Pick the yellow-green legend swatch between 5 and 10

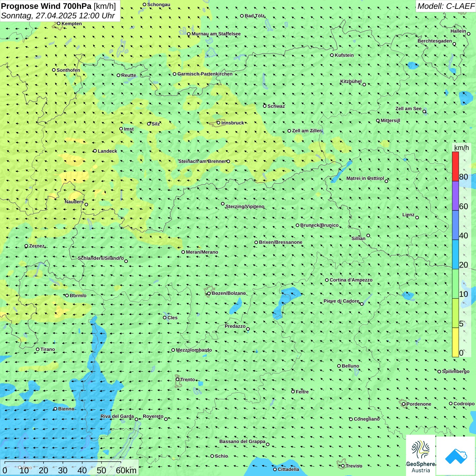455,313
